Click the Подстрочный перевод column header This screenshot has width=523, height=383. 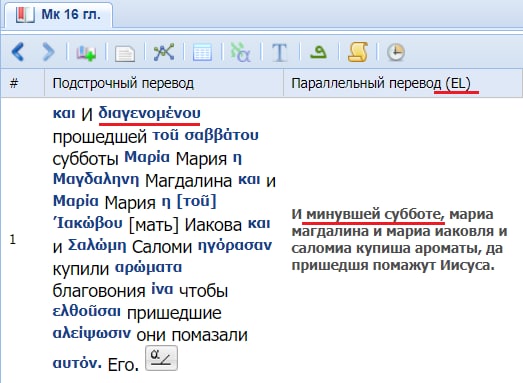(164, 83)
